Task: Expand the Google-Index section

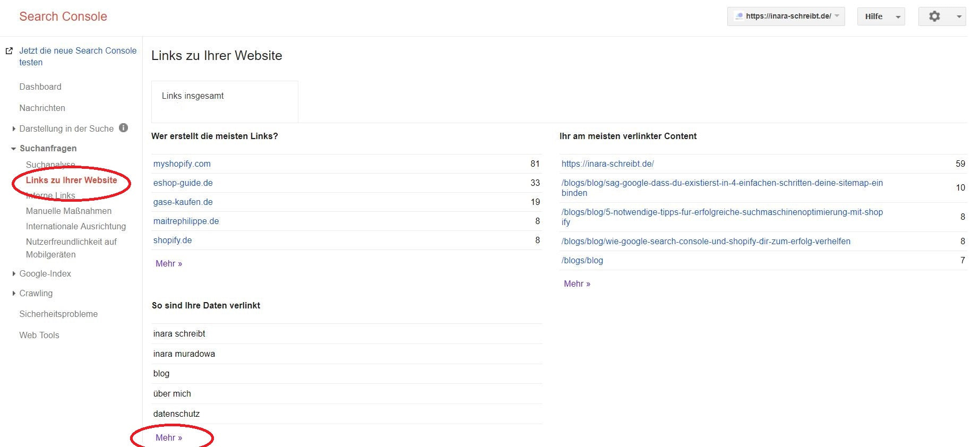Action: (14, 274)
